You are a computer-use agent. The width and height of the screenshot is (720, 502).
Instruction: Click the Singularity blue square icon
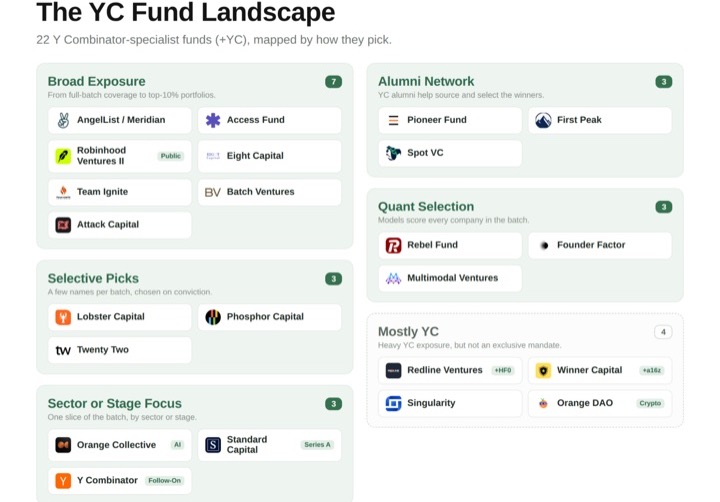pyautogui.click(x=394, y=403)
